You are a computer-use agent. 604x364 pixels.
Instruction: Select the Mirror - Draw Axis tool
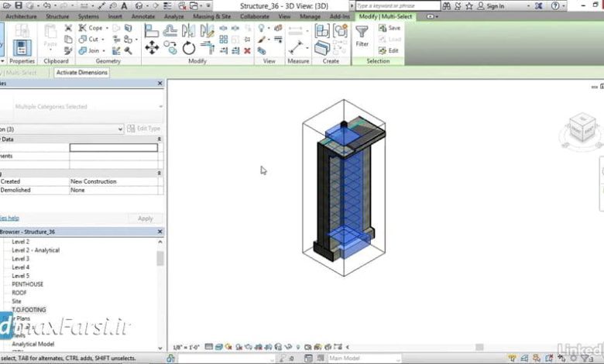click(x=208, y=30)
